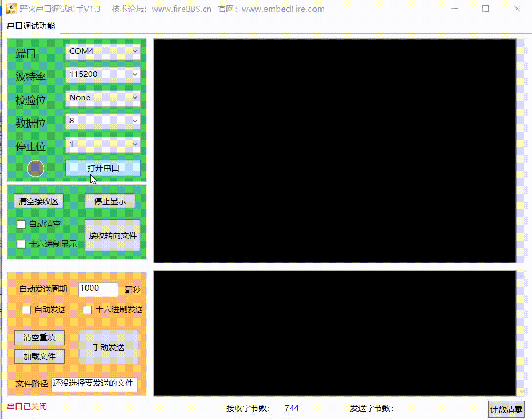Click 清空接收区 to clear receive area
532x419 pixels.
pyautogui.click(x=38, y=200)
